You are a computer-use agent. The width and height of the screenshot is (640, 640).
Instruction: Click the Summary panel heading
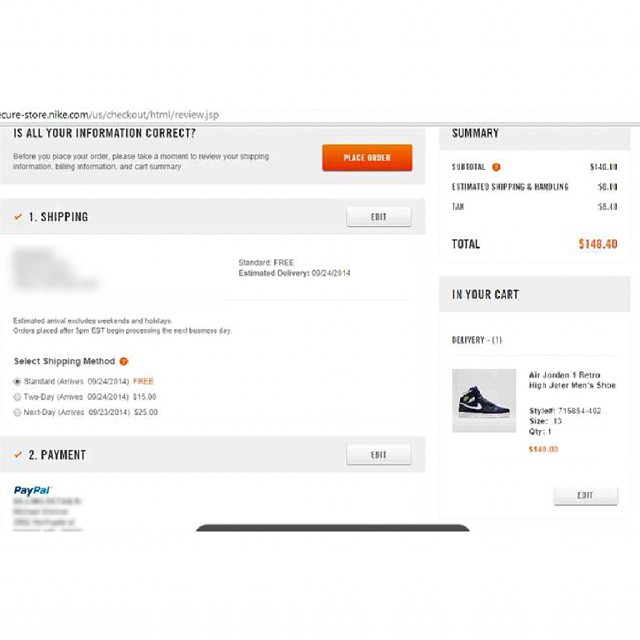475,133
